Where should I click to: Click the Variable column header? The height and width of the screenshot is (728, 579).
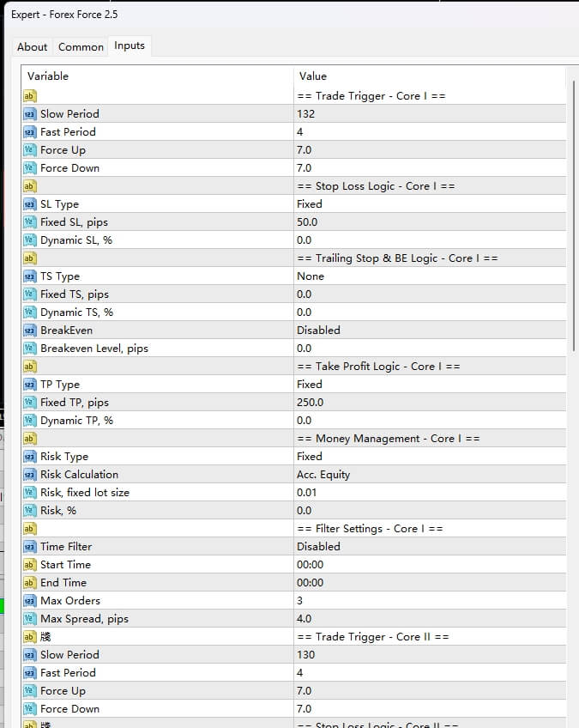(158, 76)
